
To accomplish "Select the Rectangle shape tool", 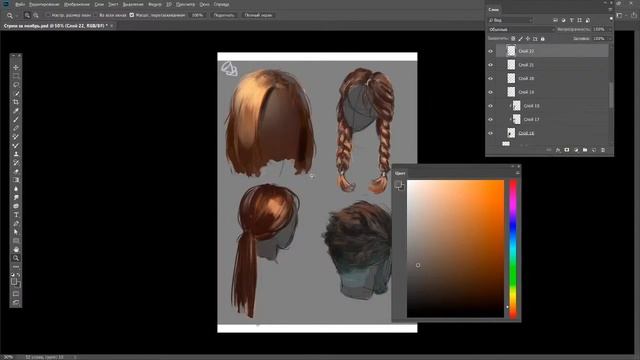I will pyautogui.click(x=16, y=240).
